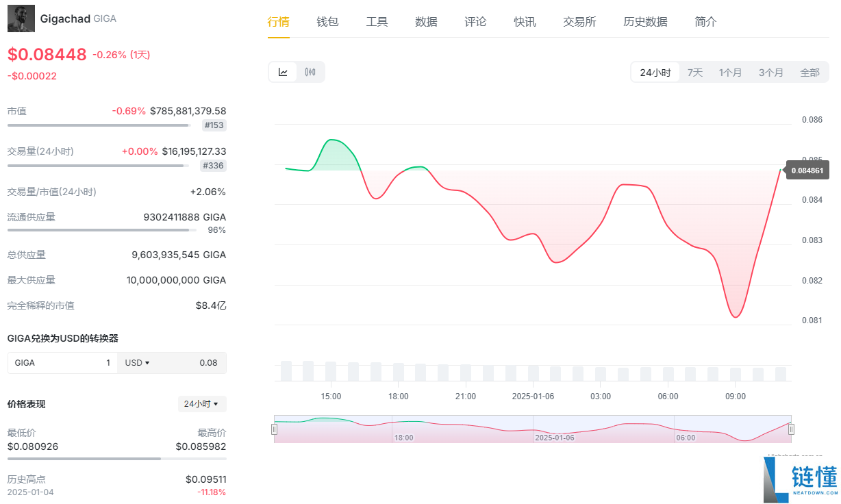Click max supply 10,000,000,000 GIGA

[177, 280]
